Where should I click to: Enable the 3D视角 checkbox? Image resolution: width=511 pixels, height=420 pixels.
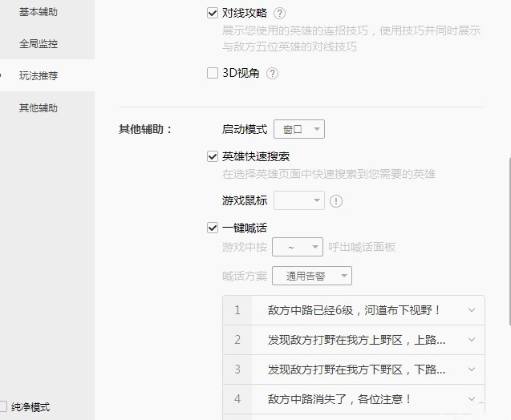[213, 73]
